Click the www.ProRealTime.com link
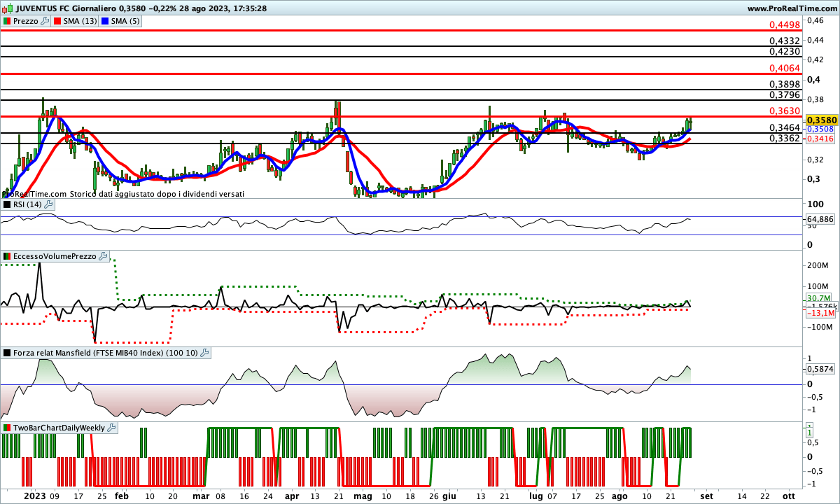This screenshot has height=504, width=840. pos(792,8)
